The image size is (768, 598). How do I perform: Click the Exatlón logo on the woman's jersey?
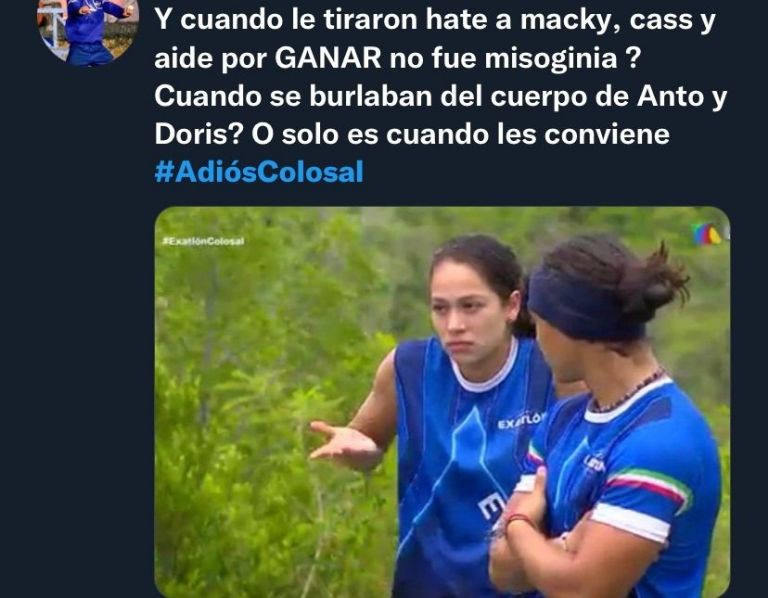[520, 420]
